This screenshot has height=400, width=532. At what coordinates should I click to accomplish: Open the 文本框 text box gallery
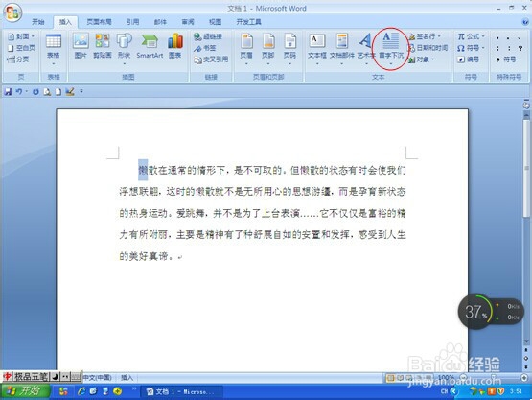(x=317, y=49)
